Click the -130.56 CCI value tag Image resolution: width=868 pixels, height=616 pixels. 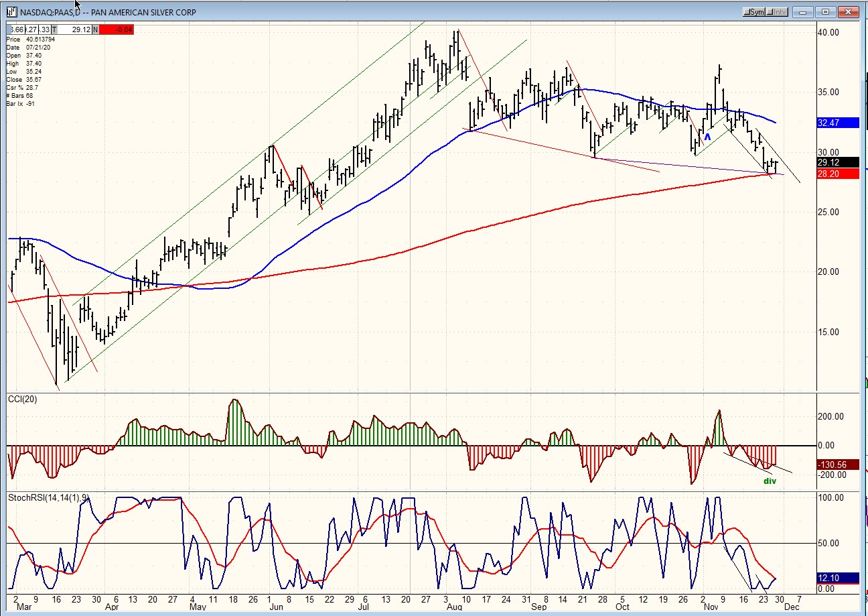[839, 465]
